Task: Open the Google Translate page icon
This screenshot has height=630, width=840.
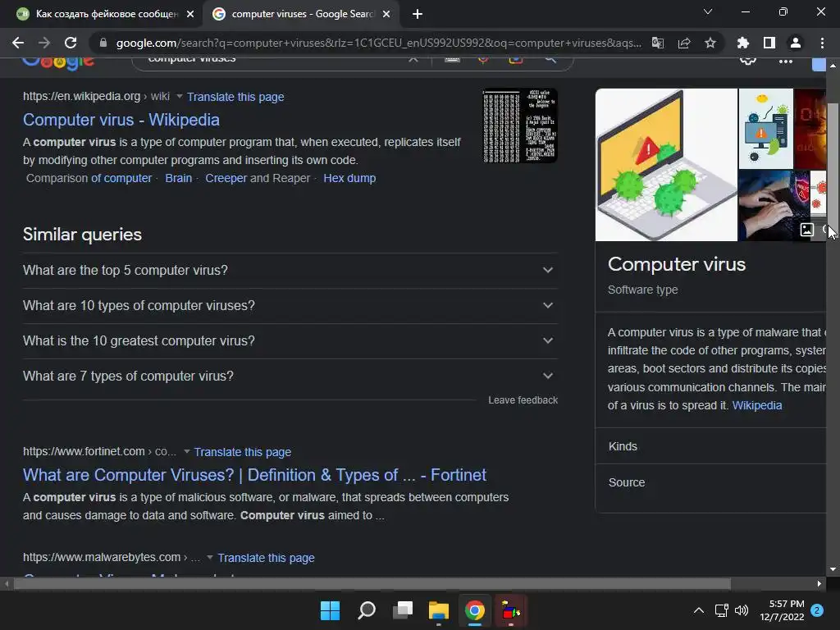Action: (657, 43)
